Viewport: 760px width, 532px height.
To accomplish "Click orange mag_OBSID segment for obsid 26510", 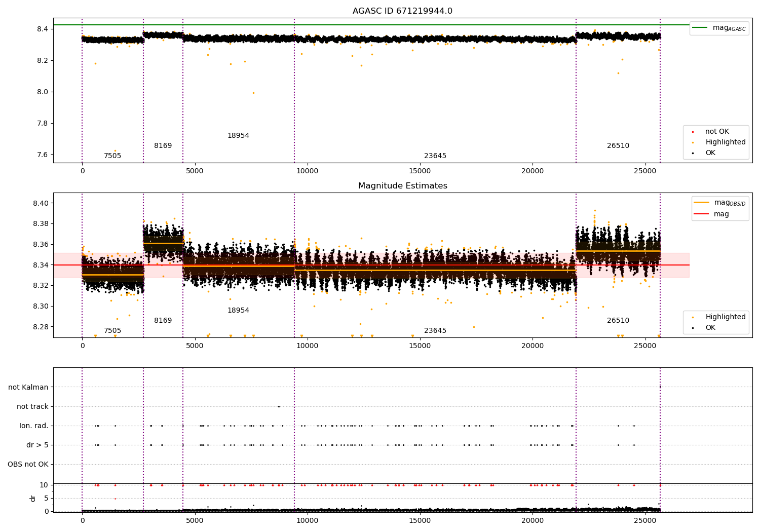I will 618,251.
